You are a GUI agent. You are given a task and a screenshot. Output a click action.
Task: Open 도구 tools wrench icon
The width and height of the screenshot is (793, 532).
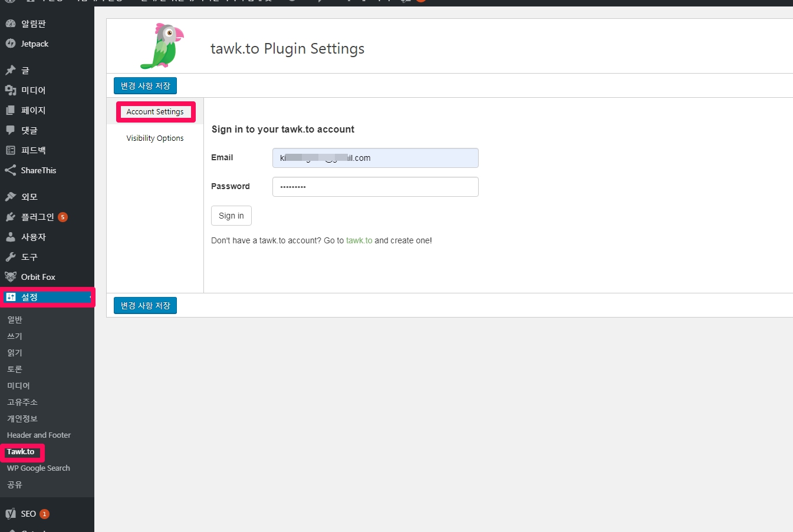coord(11,257)
